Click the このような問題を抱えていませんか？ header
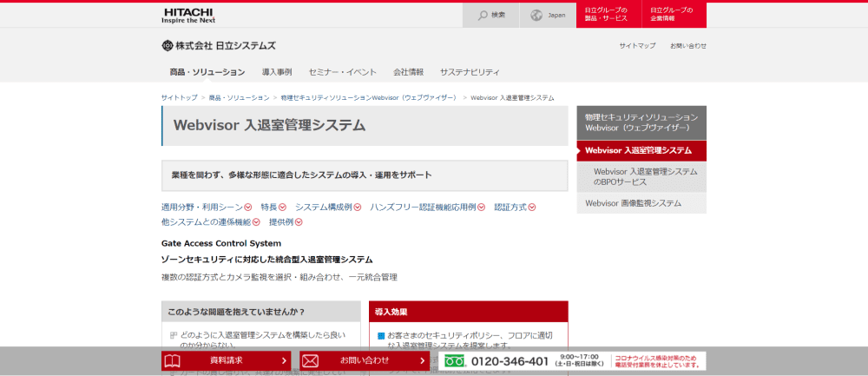Image resolution: width=868 pixels, height=376 pixels. click(261, 312)
